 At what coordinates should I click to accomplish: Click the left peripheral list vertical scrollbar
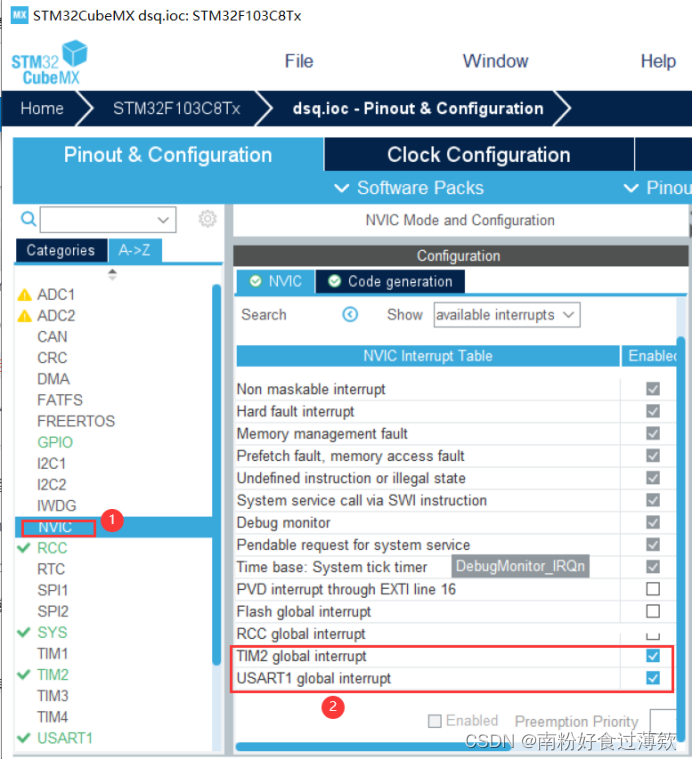pos(216,475)
